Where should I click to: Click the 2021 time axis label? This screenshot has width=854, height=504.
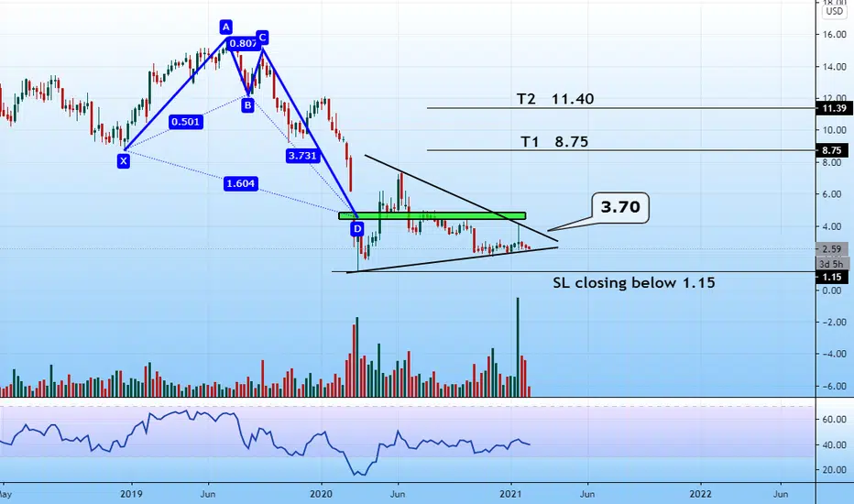click(x=511, y=494)
